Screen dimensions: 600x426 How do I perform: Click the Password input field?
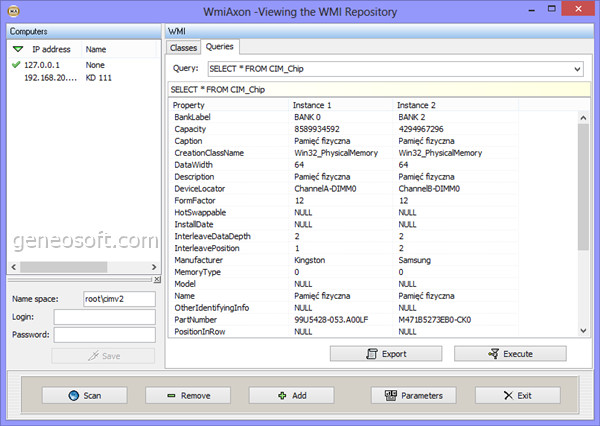pos(104,335)
